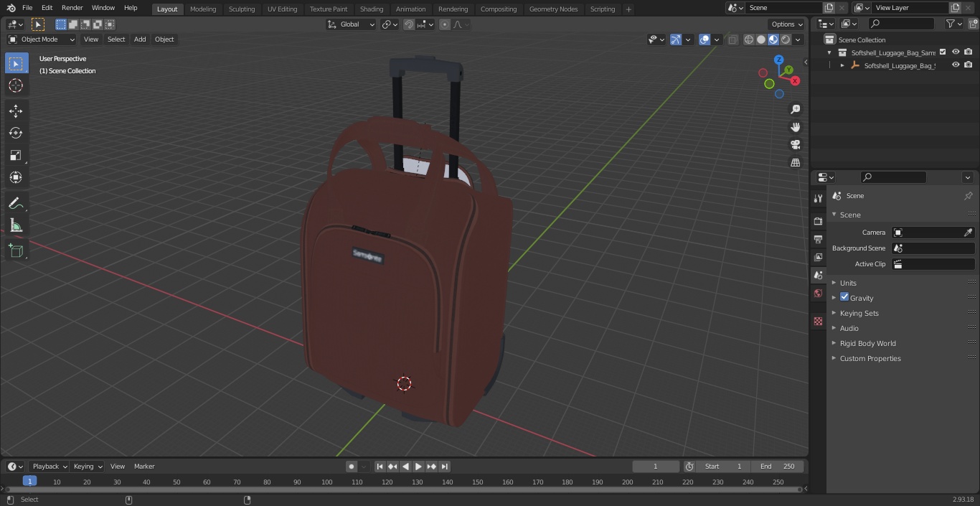Viewport: 980px width, 506px height.
Task: Open the Object Mode dropdown
Action: (x=42, y=39)
